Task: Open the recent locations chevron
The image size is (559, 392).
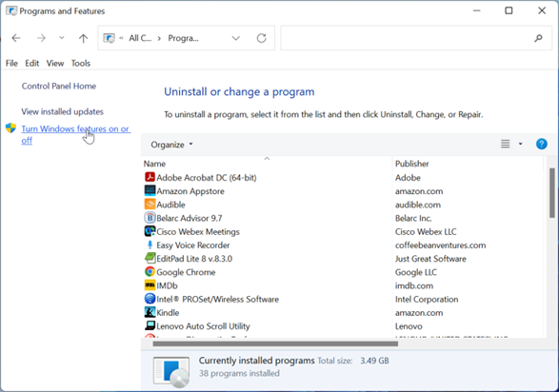Action: (x=61, y=38)
